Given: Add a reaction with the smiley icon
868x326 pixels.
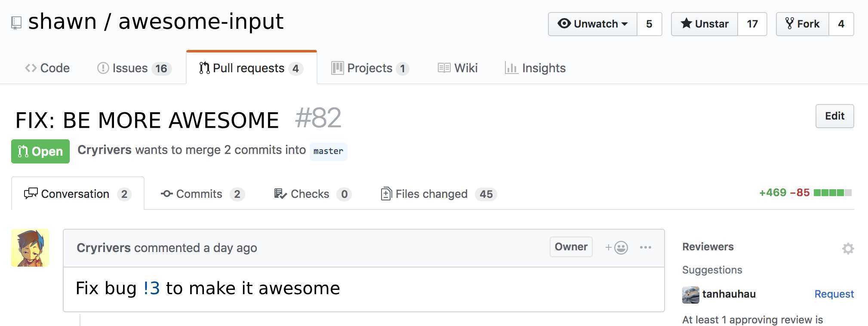Looking at the screenshot, I should pyautogui.click(x=617, y=247).
